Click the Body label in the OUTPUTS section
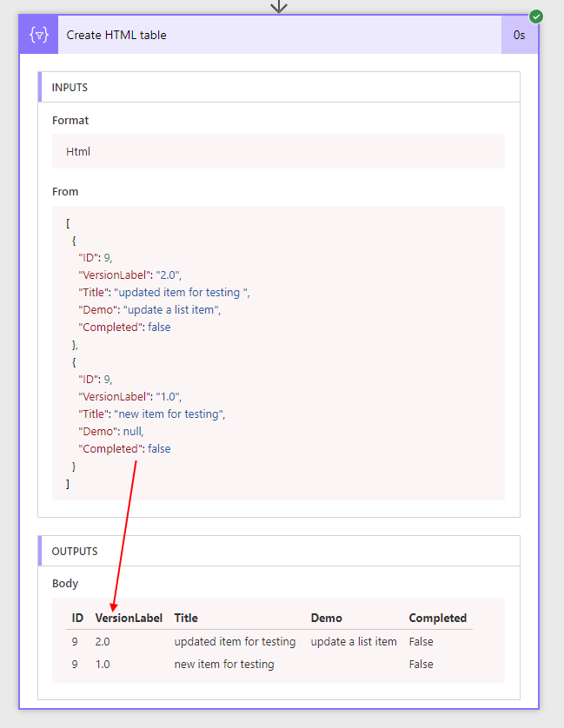564x728 pixels. [x=65, y=584]
